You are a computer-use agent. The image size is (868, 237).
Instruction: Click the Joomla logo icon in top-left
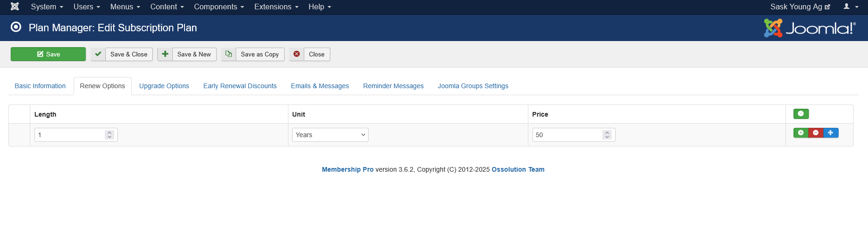click(x=15, y=7)
